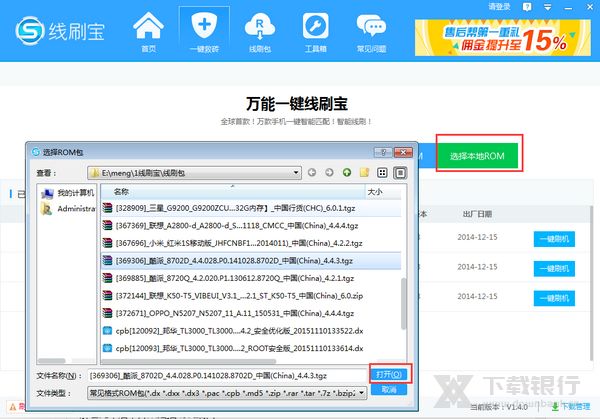Click the 文件名称 input field
The image size is (600, 419).
(x=227, y=376)
